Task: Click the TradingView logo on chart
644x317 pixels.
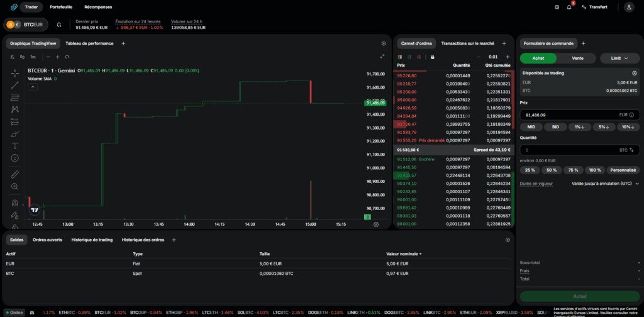Action: (x=35, y=210)
